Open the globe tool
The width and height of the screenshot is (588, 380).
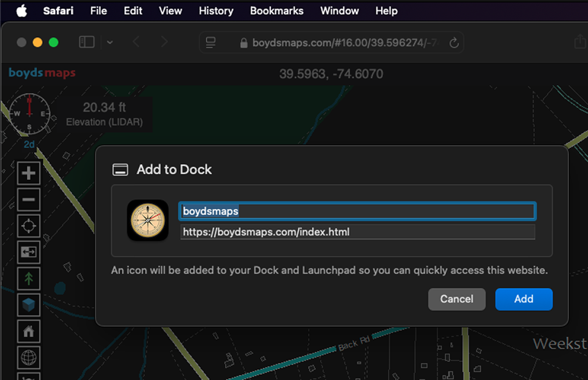[x=29, y=358]
